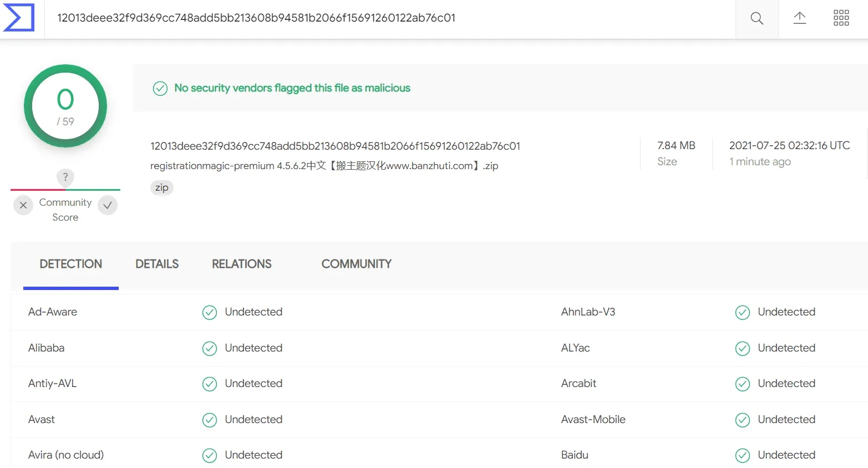Select the COMMUNITY tab

point(357,264)
